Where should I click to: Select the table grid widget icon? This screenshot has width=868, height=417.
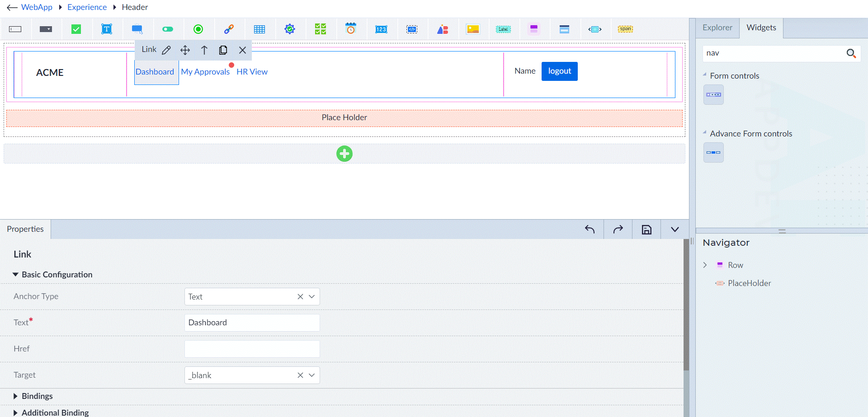pos(259,29)
